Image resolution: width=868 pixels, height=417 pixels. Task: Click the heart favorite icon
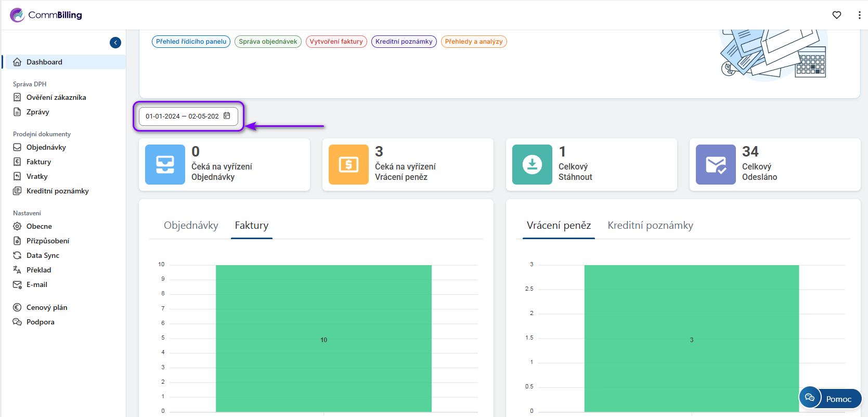tap(836, 15)
